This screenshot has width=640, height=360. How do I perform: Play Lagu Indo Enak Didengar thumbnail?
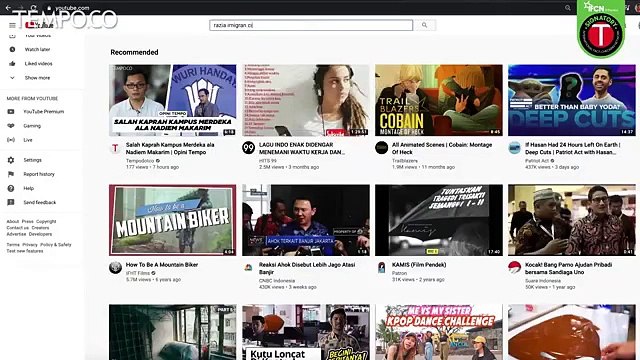click(306, 100)
